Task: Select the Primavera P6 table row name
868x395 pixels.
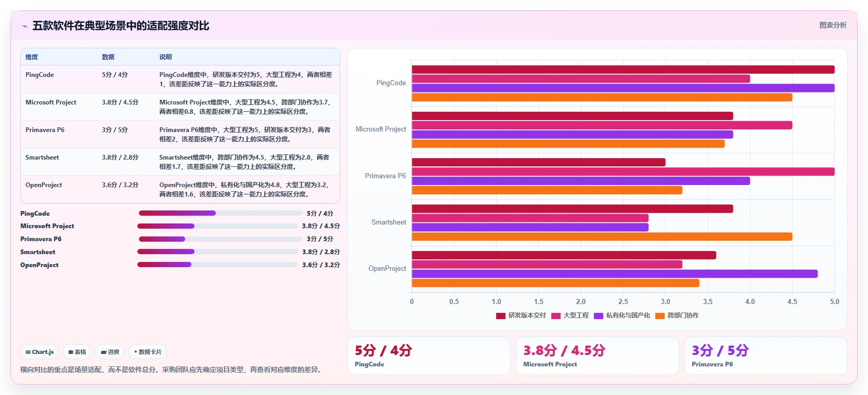Action: 45,130
